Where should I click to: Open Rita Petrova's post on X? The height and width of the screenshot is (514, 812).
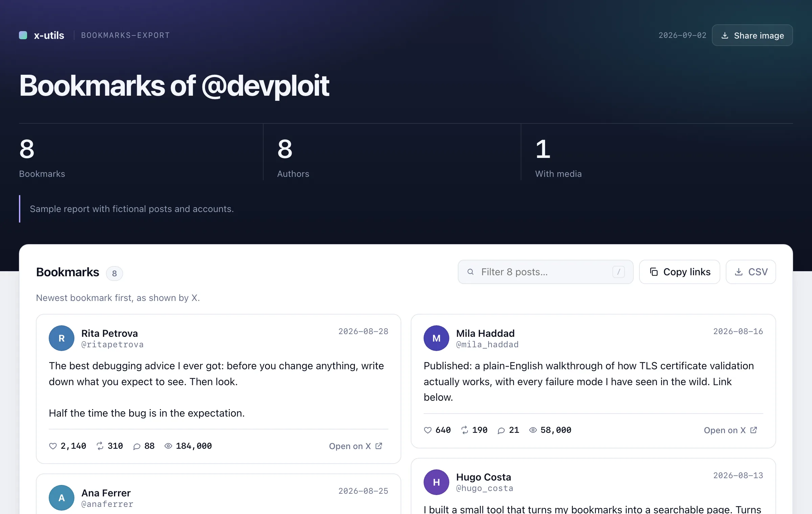click(356, 446)
